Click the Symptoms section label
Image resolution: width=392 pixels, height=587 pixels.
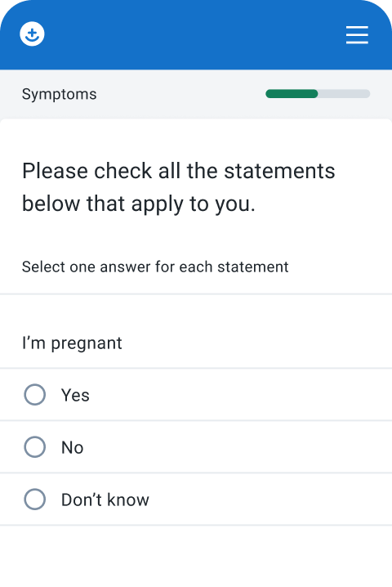click(x=59, y=94)
